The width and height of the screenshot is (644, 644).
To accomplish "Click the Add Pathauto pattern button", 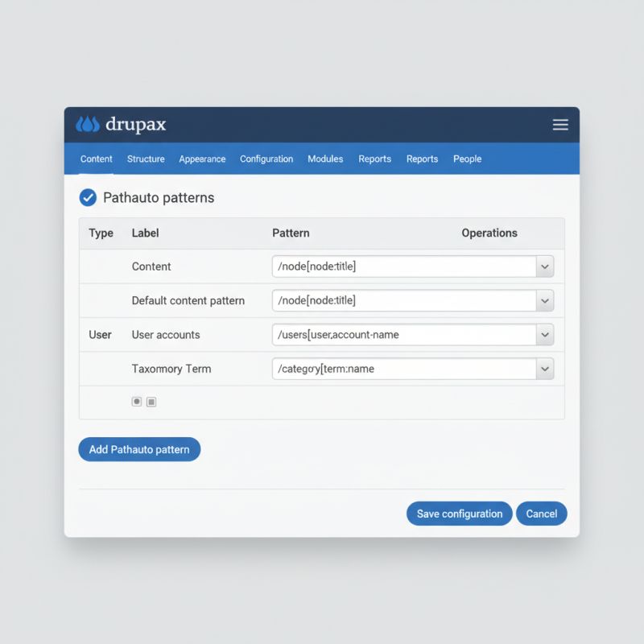I will pos(139,449).
